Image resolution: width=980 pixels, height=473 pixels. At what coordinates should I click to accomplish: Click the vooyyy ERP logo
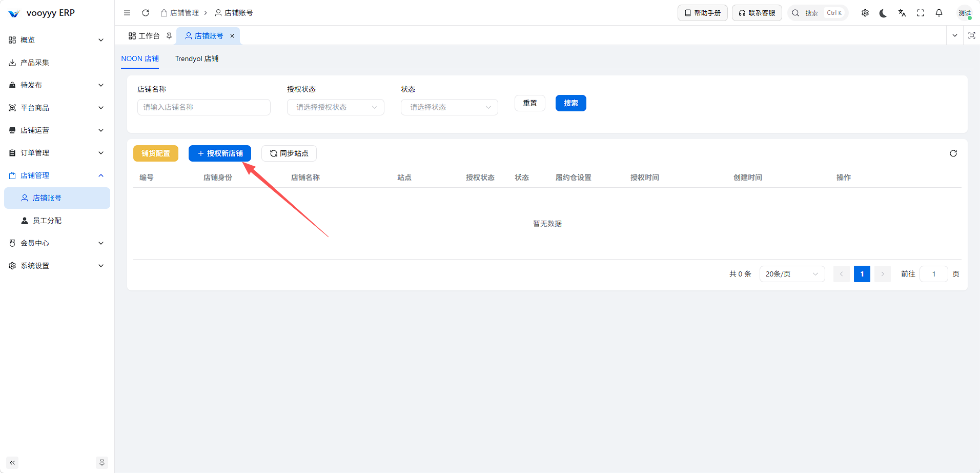42,13
